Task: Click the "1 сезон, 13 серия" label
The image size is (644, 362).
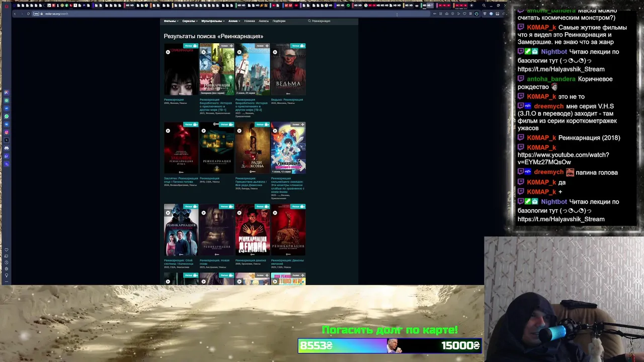Action: point(282,171)
